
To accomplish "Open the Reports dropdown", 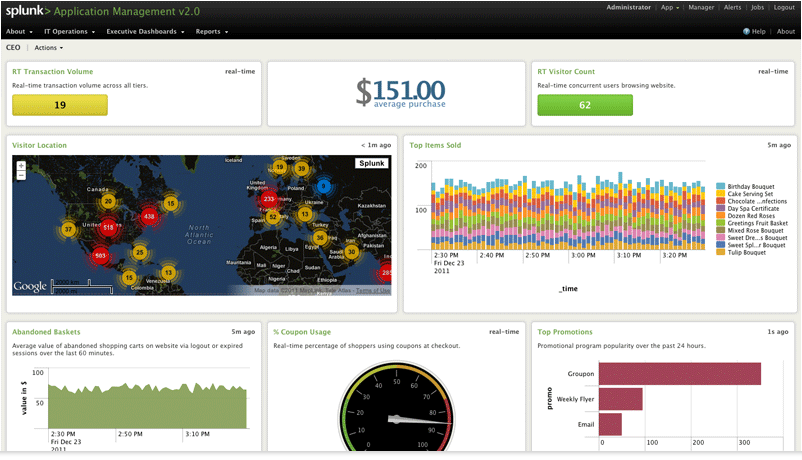I will click(212, 32).
